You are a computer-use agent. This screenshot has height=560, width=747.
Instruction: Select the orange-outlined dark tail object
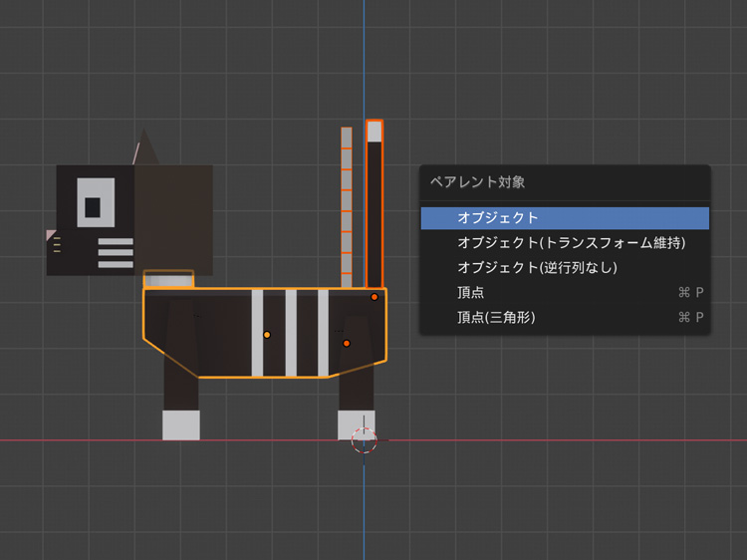tap(374, 219)
